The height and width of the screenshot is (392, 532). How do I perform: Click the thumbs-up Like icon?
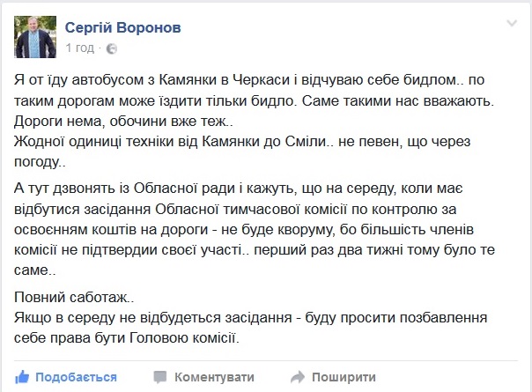pos(26,377)
